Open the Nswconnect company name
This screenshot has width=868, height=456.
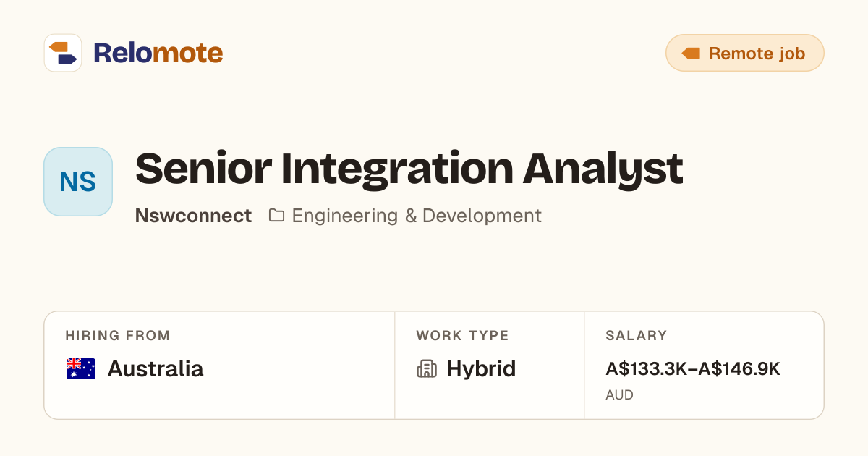tap(193, 216)
